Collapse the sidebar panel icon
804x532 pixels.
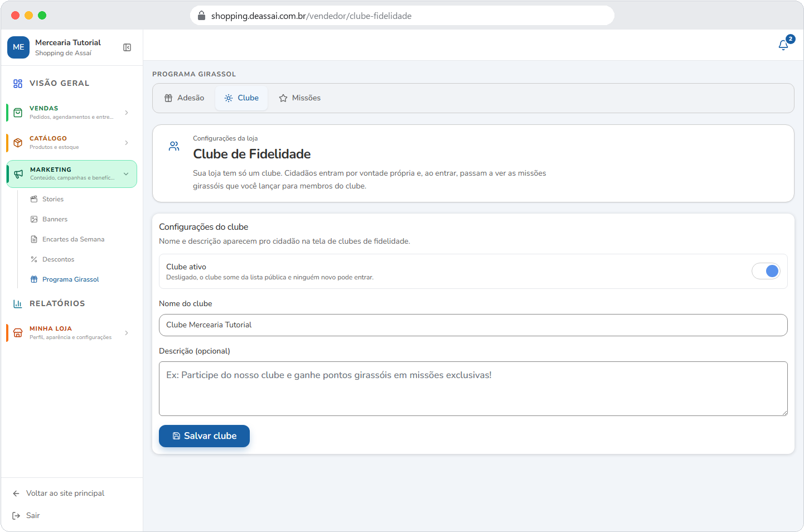(127, 47)
